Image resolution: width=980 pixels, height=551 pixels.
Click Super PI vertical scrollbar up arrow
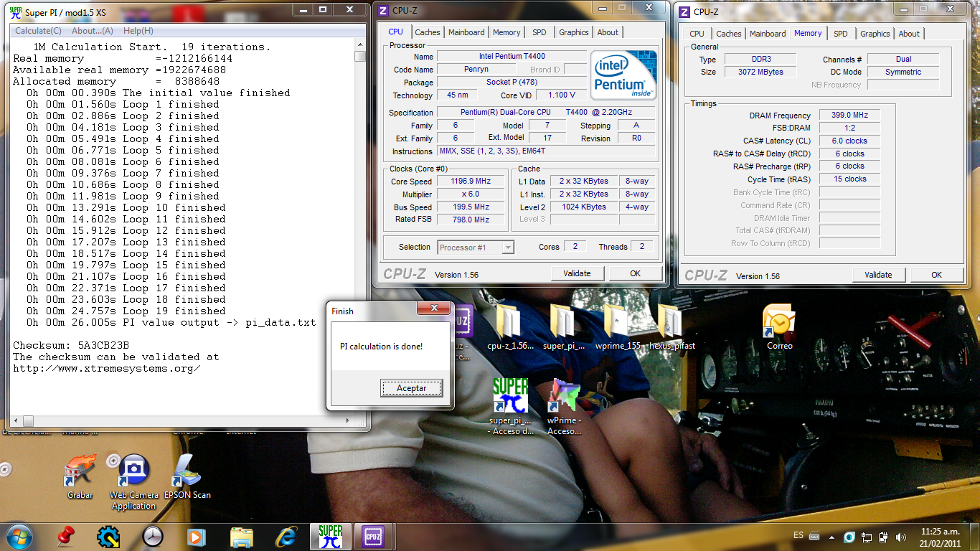coord(360,46)
